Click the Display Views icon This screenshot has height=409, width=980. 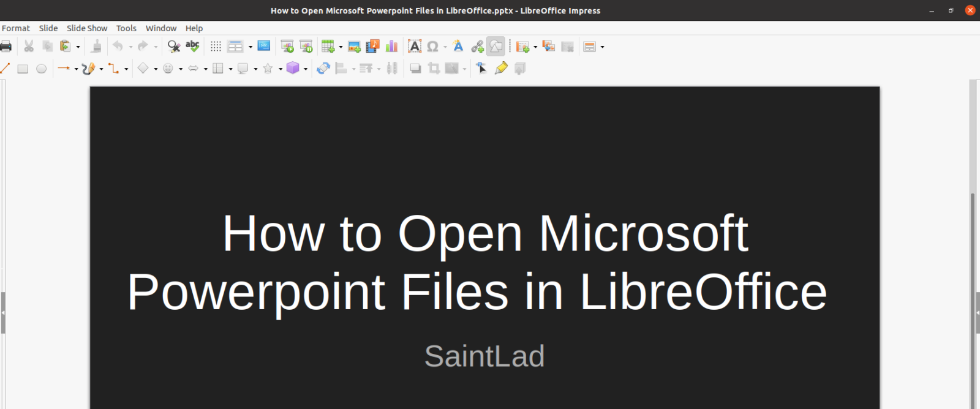coord(235,47)
